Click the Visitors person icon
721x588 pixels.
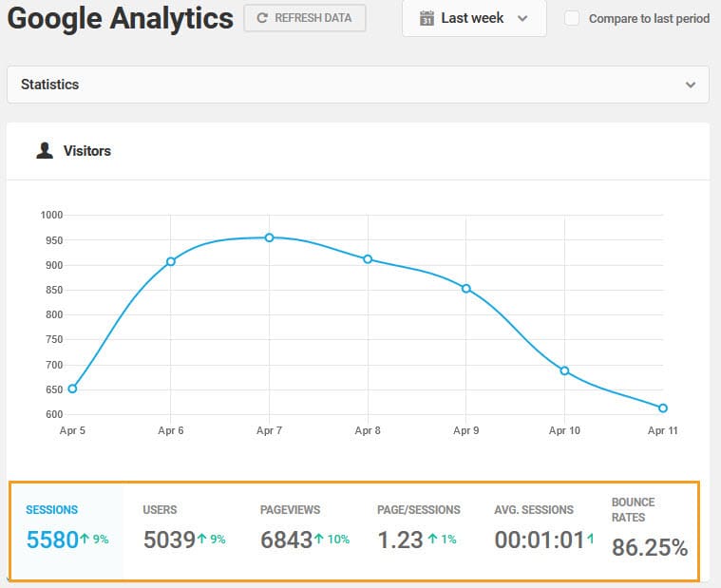(45, 151)
